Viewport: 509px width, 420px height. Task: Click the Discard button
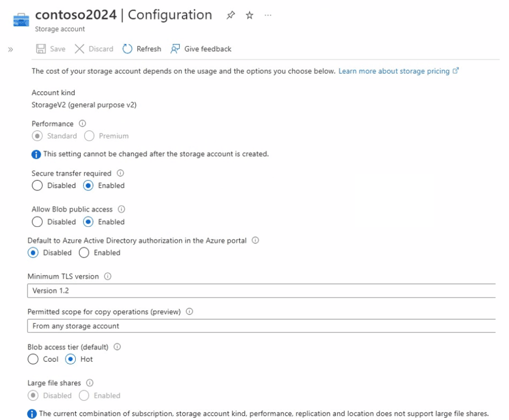coord(94,49)
